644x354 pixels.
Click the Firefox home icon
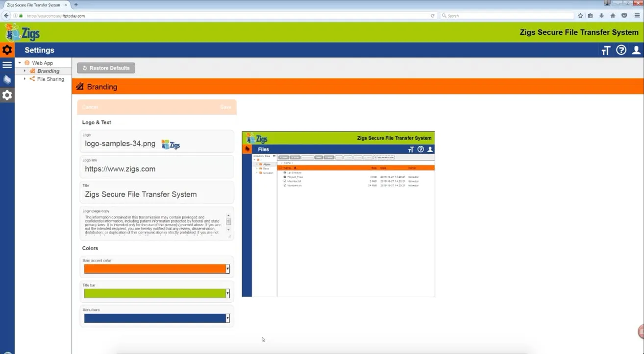(x=613, y=16)
